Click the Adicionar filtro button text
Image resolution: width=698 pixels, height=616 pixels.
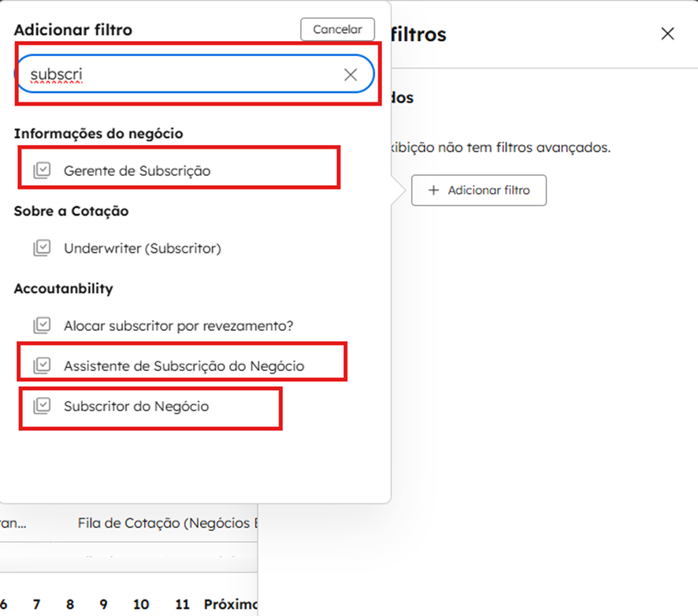click(488, 191)
